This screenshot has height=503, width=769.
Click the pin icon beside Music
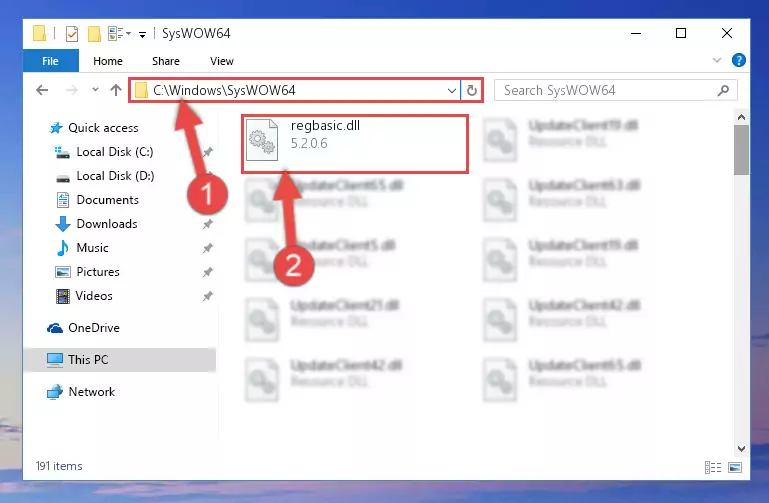pyautogui.click(x=208, y=248)
